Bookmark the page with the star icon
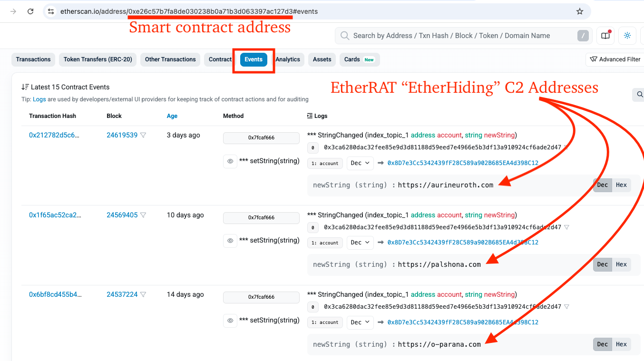The height and width of the screenshot is (361, 644). pyautogui.click(x=579, y=11)
